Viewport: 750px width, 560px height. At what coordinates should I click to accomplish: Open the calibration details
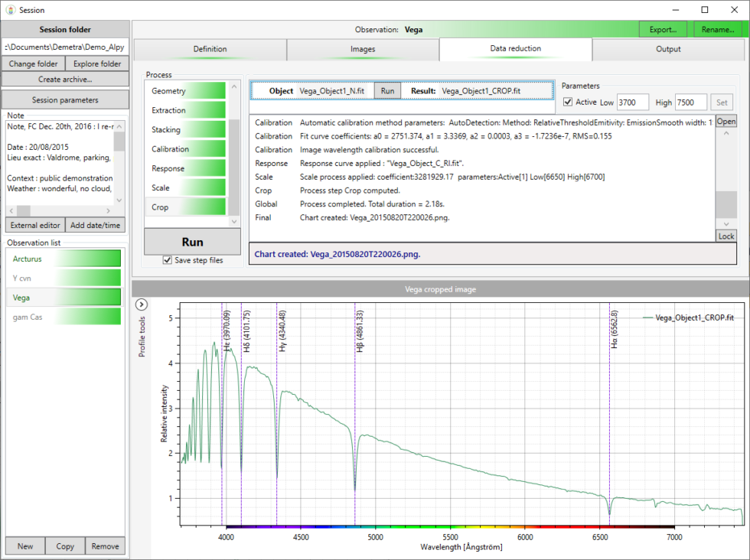pos(726,121)
